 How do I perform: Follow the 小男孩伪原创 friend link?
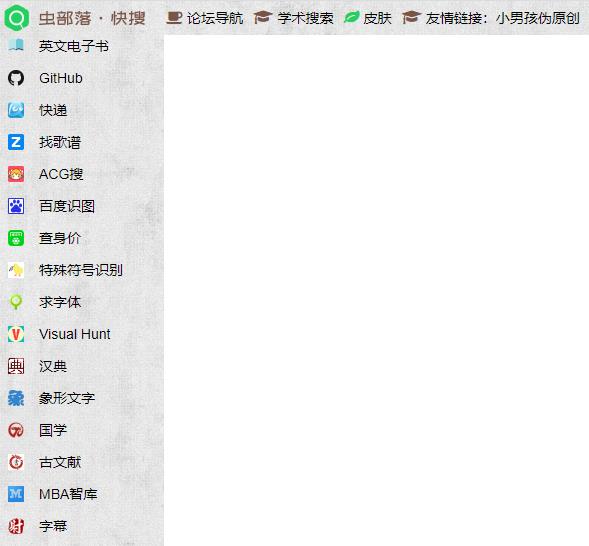pos(538,18)
